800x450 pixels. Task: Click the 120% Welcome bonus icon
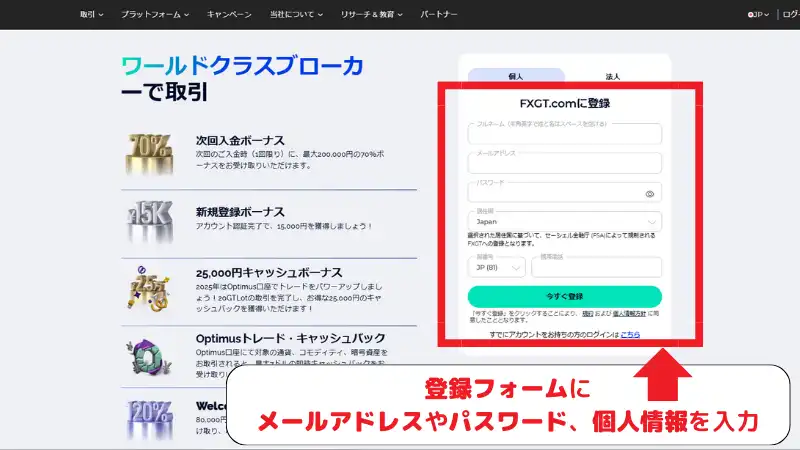point(149,419)
